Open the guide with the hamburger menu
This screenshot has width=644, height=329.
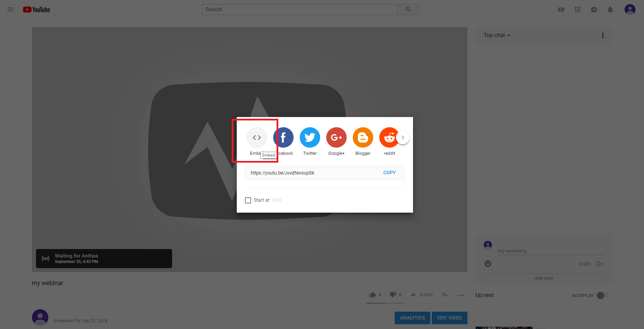(x=10, y=9)
